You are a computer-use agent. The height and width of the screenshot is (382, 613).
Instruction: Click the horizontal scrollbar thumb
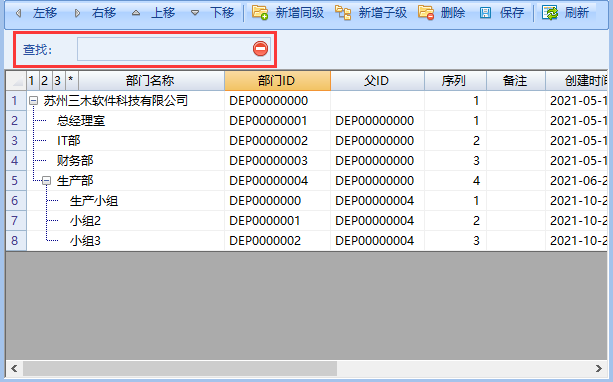click(x=180, y=368)
